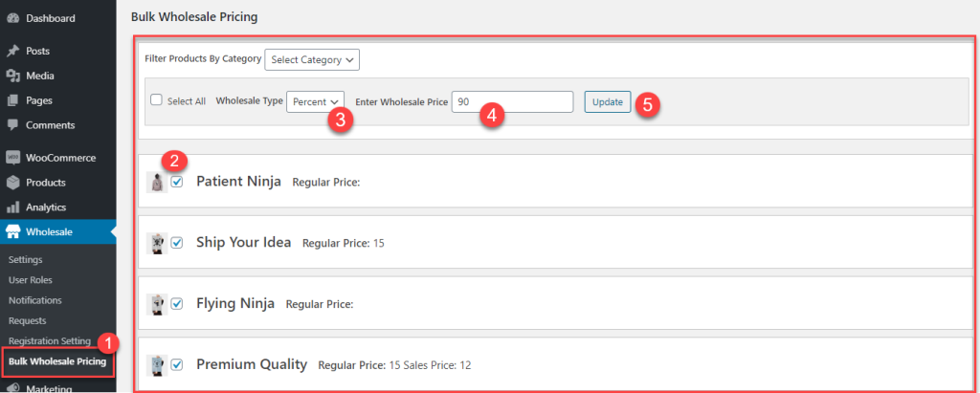Click the Dashboard gauge icon
The width and height of the screenshot is (980, 393).
click(x=12, y=19)
